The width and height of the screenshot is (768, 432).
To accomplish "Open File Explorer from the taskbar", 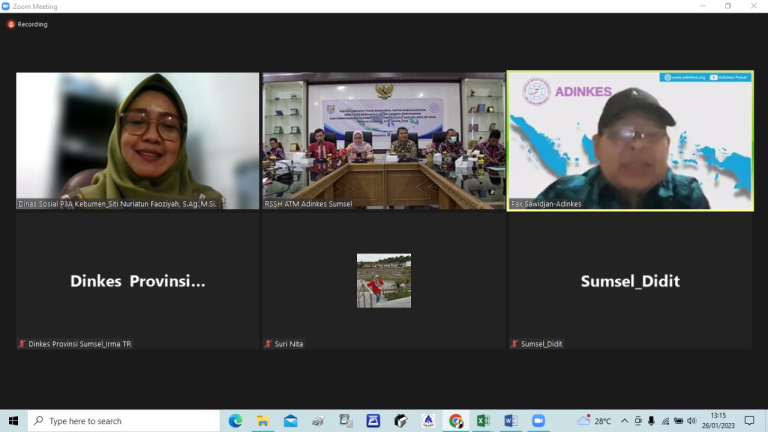I will coord(263,421).
